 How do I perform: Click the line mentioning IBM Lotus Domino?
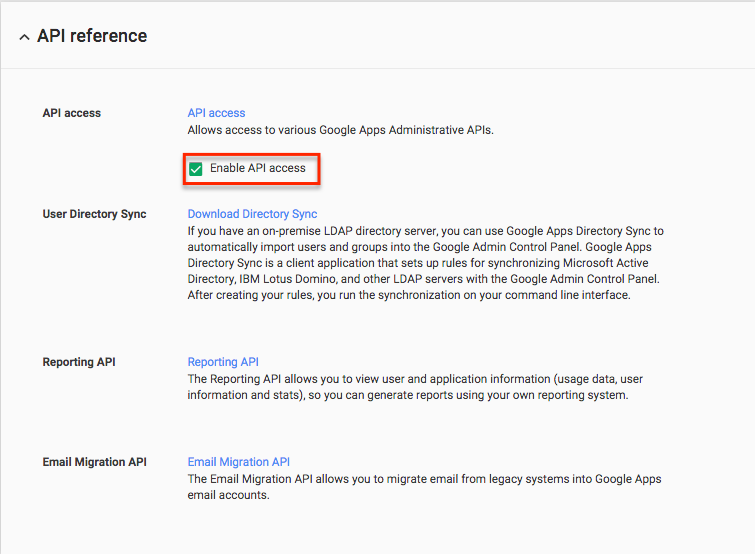click(423, 279)
